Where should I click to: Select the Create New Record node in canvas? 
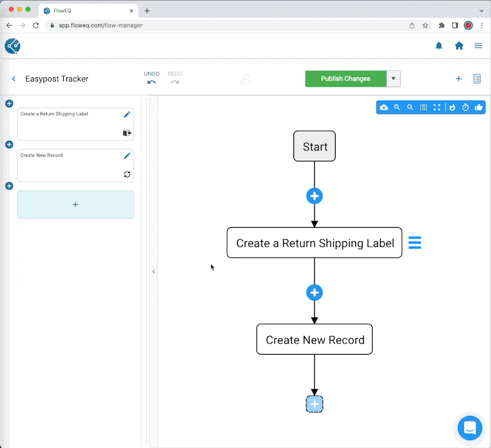pyautogui.click(x=314, y=339)
